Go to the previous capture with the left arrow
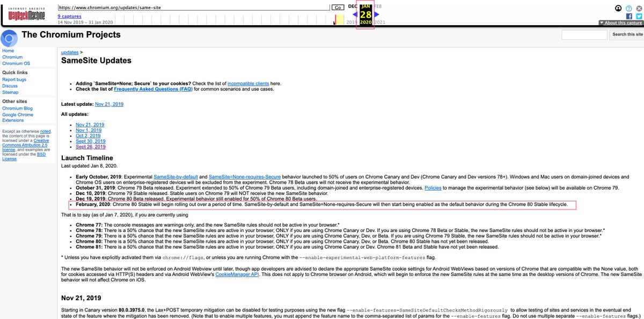Screen dimensions: 644x319 tap(355, 14)
